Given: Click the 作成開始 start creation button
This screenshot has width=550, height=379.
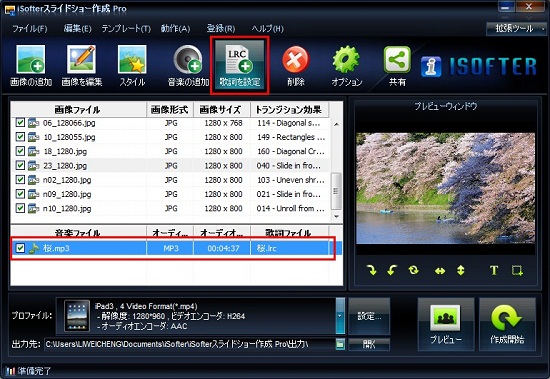Looking at the screenshot, I should point(507,324).
